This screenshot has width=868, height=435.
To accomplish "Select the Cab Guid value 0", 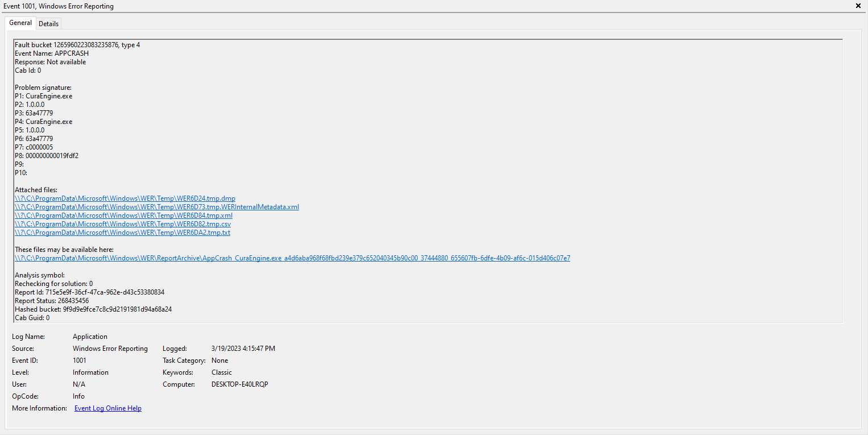I will pos(48,317).
